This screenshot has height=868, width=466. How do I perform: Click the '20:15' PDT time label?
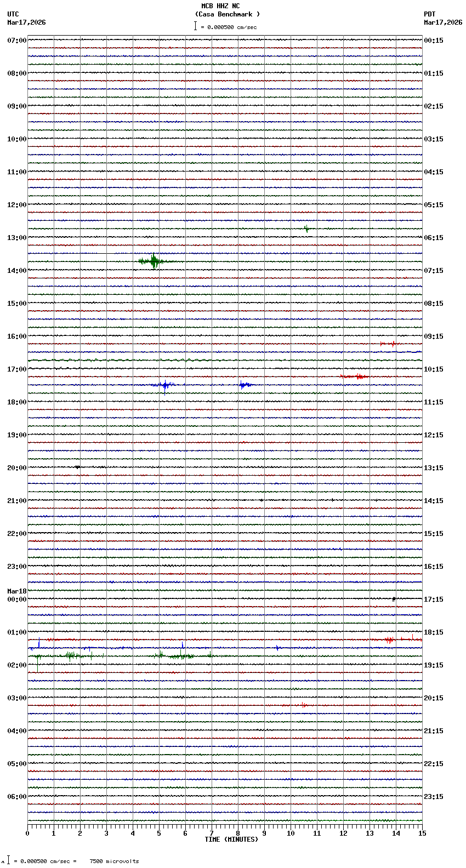pyautogui.click(x=434, y=698)
